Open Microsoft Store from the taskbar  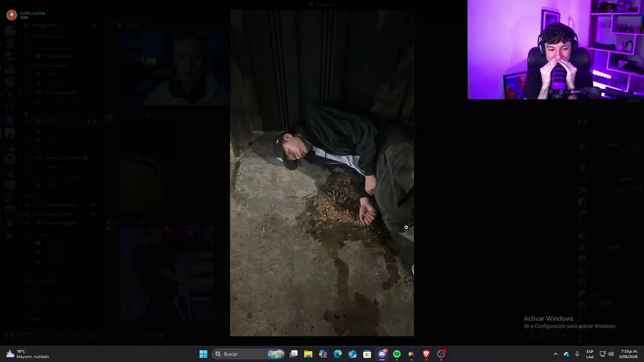click(367, 354)
